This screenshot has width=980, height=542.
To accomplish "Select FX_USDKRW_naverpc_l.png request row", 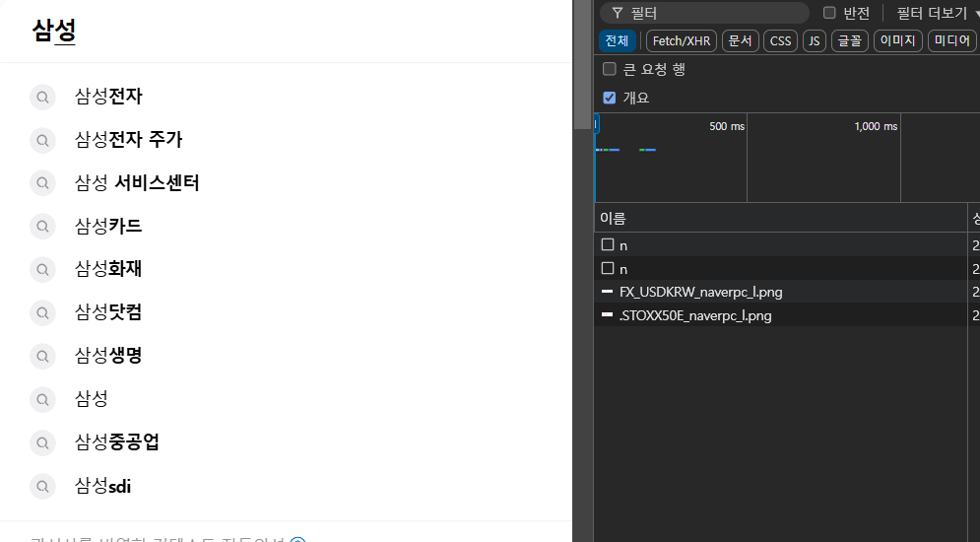I will [x=787, y=292].
